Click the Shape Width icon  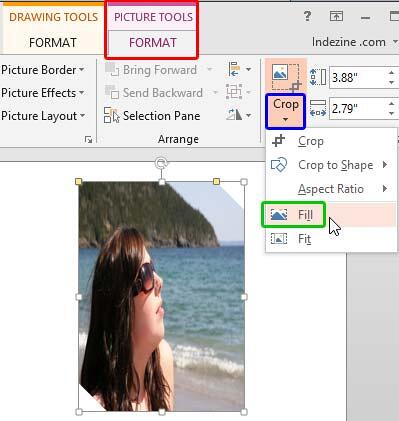click(x=318, y=108)
